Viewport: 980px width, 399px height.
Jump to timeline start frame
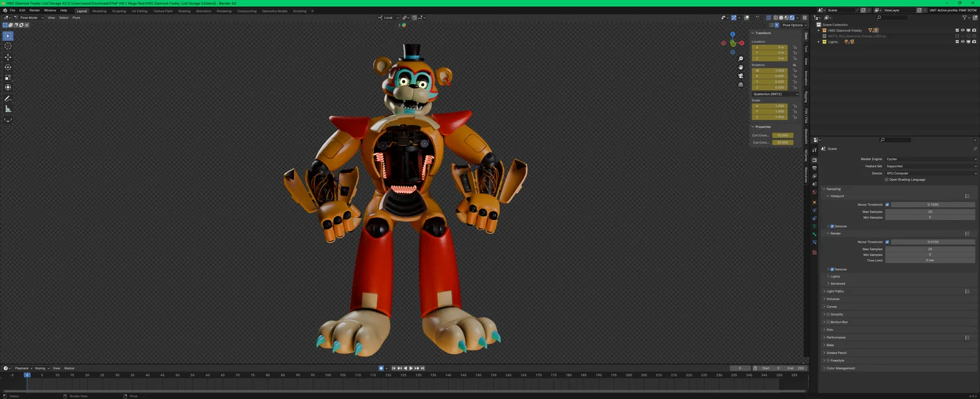tap(394, 368)
